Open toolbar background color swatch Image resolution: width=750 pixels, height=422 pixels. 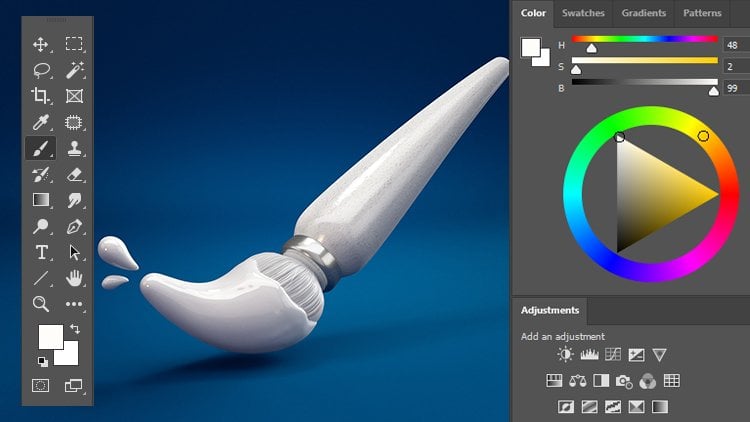70,356
